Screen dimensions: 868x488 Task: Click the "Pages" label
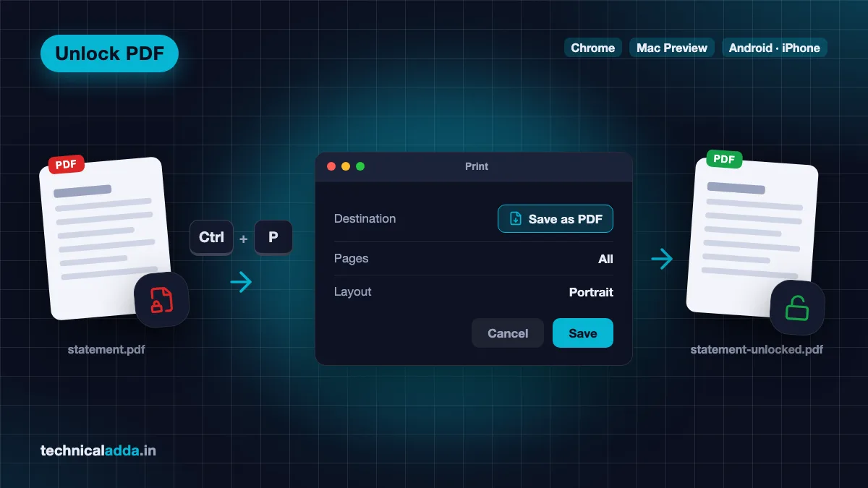352,259
